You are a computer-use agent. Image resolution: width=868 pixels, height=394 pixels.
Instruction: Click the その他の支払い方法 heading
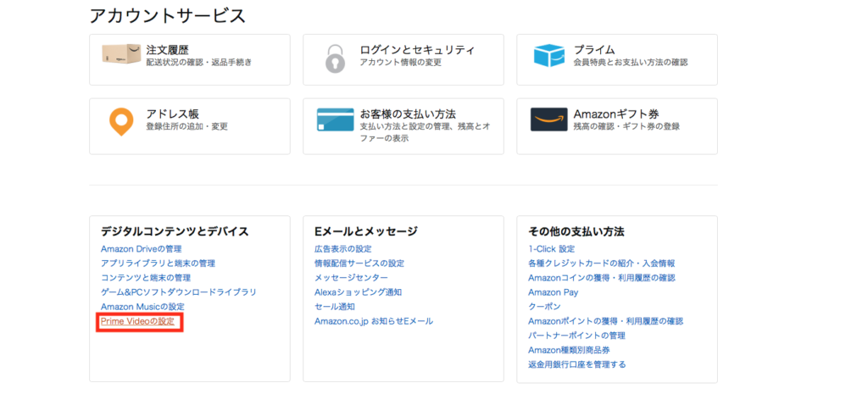tap(576, 231)
